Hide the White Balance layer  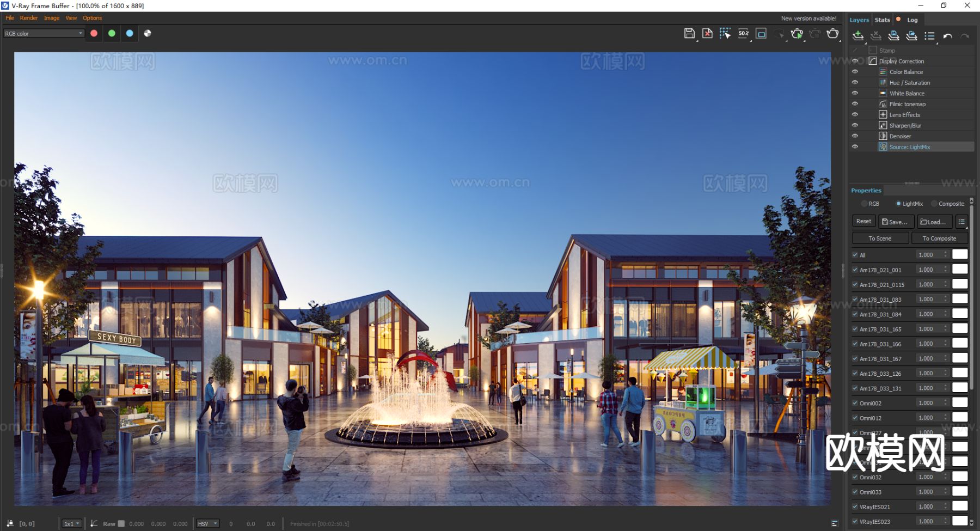[855, 93]
